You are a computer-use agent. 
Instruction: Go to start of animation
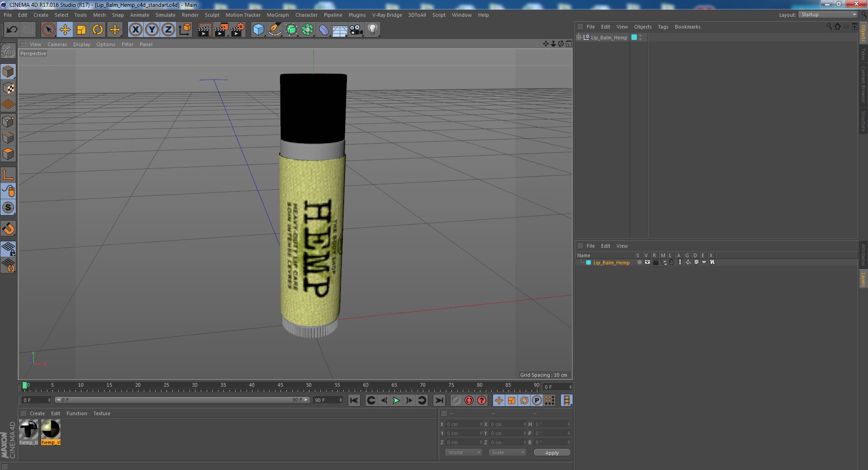click(x=354, y=400)
